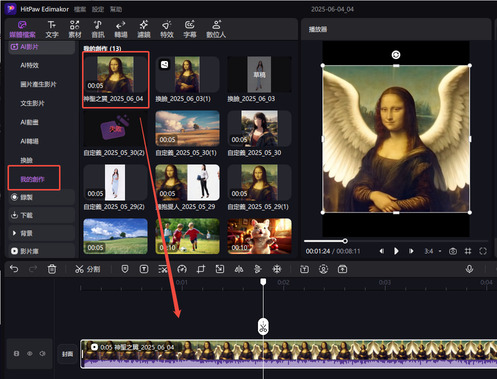Click the scissors split handle on the playhead
This screenshot has width=497, height=379.
(263, 327)
